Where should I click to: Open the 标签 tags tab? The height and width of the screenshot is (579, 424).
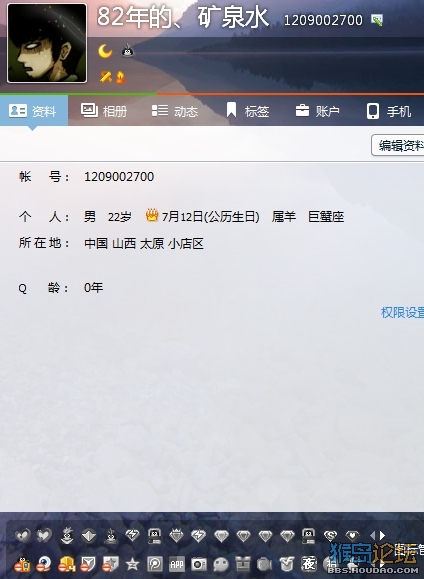(x=247, y=111)
